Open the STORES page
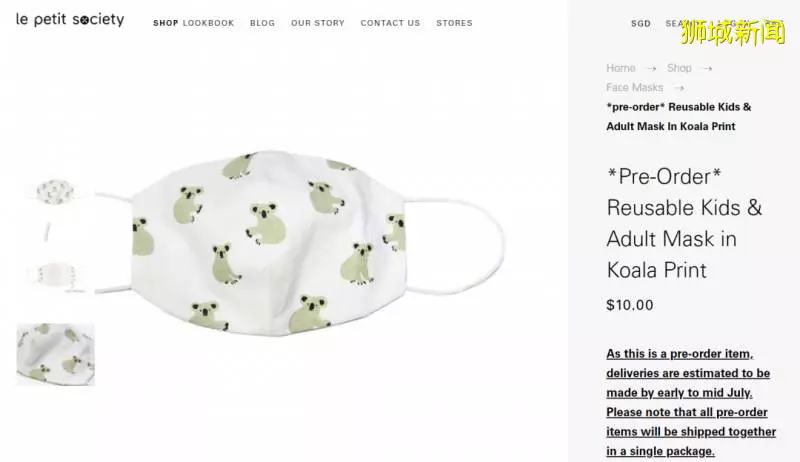800x462 pixels. pyautogui.click(x=454, y=23)
